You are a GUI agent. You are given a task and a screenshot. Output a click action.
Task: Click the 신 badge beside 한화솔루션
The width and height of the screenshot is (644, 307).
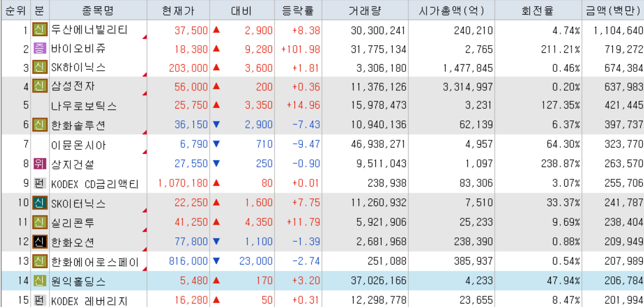[40, 124]
